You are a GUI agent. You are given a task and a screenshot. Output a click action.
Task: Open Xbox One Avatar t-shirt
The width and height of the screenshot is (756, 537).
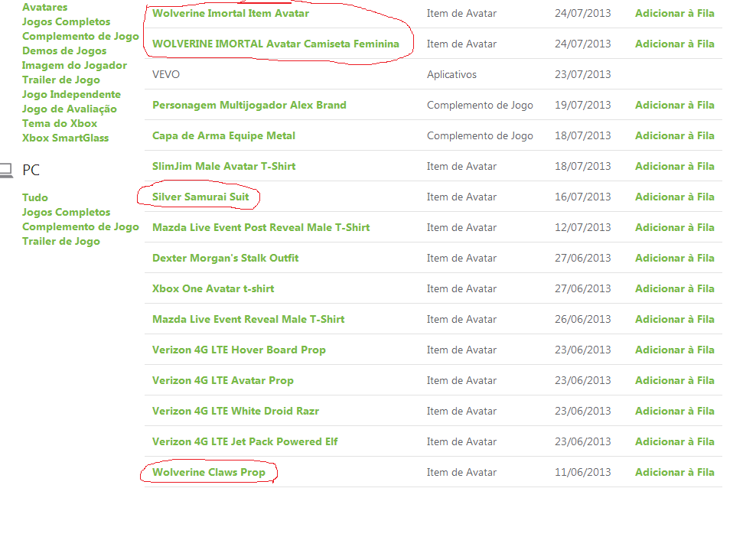pos(213,288)
